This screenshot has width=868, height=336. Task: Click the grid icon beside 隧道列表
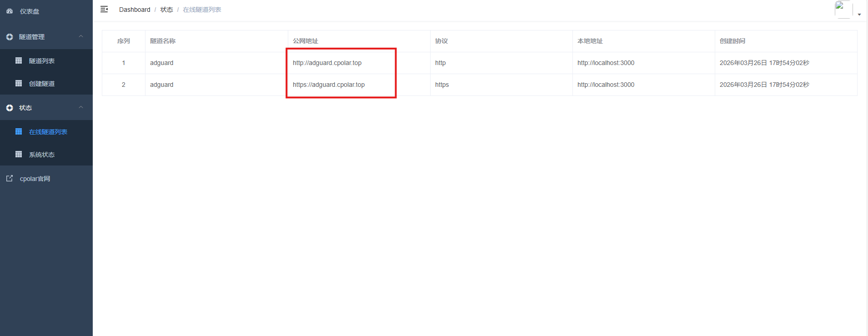(x=19, y=61)
